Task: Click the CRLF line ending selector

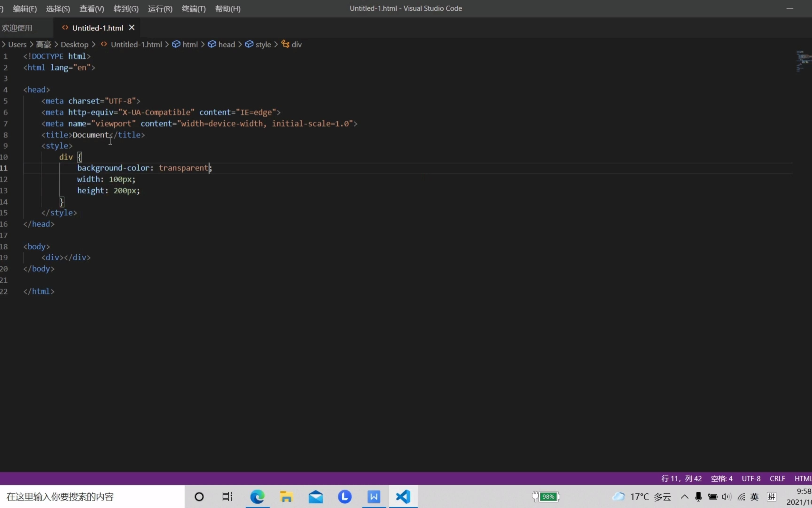Action: 777,478
